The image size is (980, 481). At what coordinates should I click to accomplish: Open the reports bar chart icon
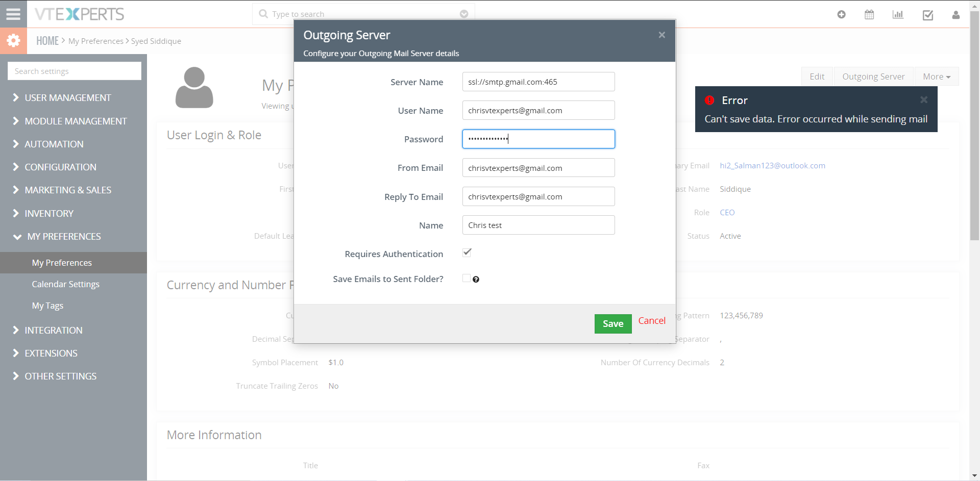(898, 14)
